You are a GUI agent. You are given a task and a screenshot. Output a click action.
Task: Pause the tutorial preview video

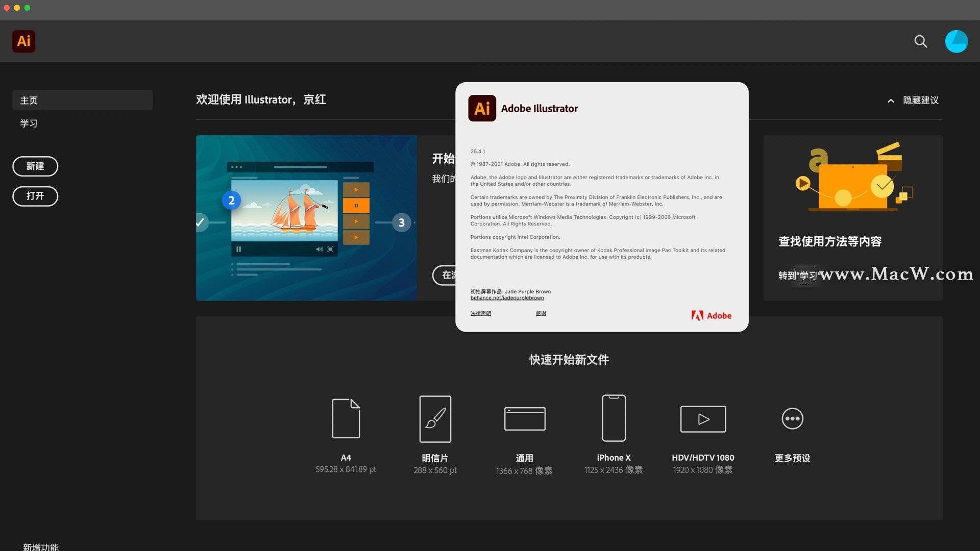238,249
